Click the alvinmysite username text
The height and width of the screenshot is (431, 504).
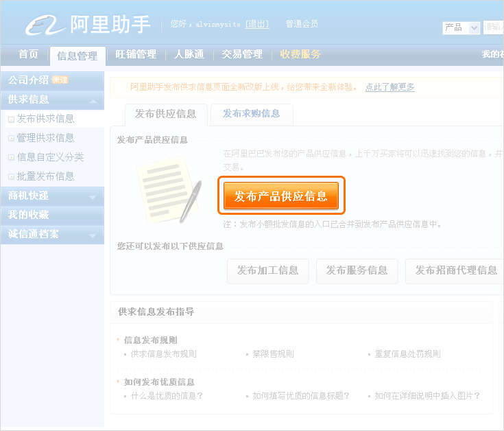coord(218,25)
